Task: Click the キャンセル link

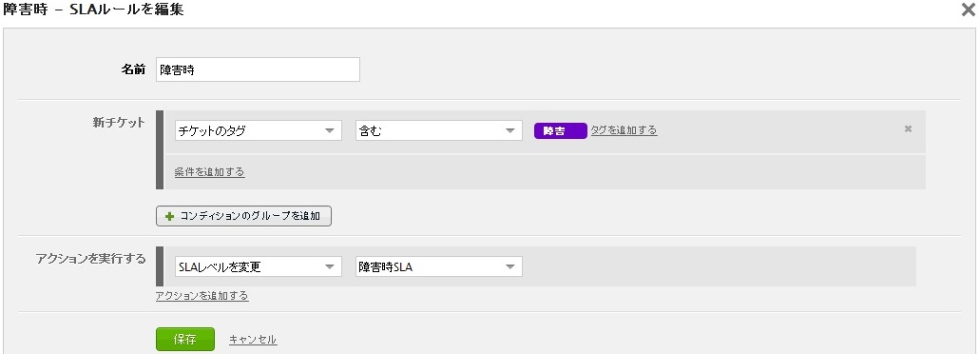Action: 253,340
